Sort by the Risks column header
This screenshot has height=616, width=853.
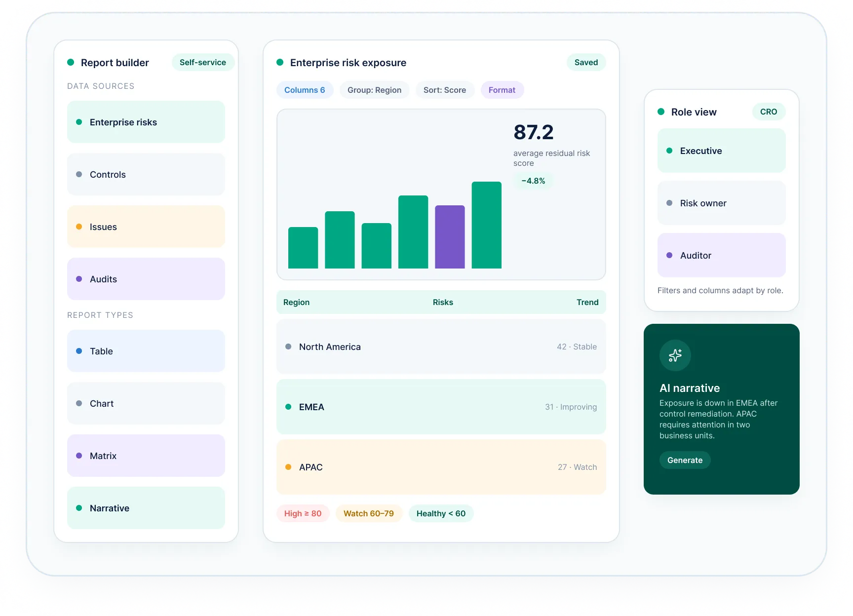pos(443,302)
